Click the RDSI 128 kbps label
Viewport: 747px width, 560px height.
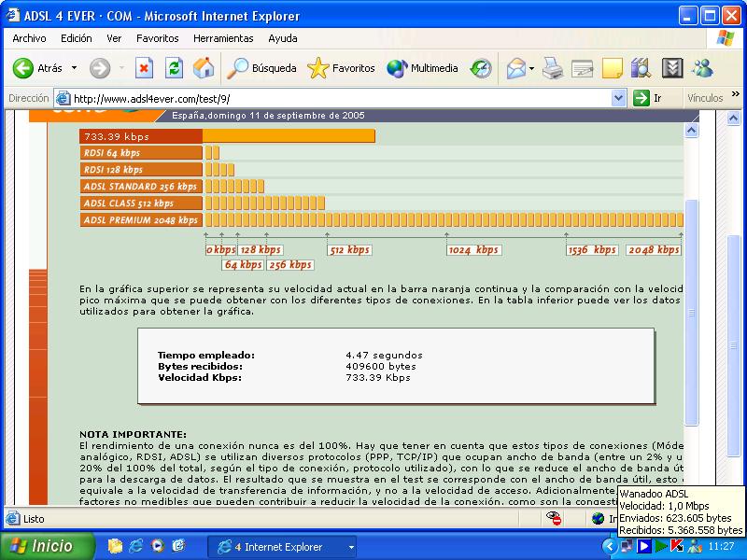point(141,170)
